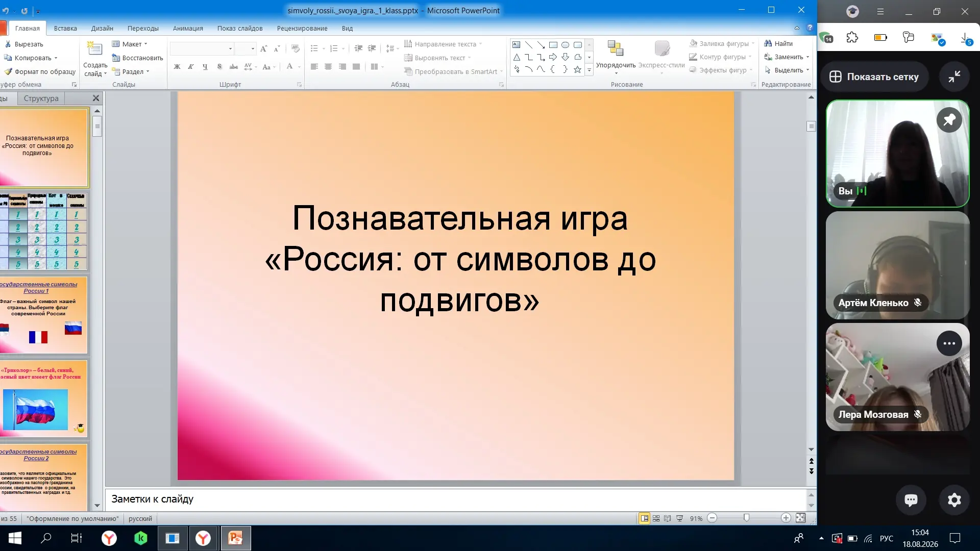The width and height of the screenshot is (980, 551).
Task: Increase font size with the A-up icon
Action: [263, 49]
